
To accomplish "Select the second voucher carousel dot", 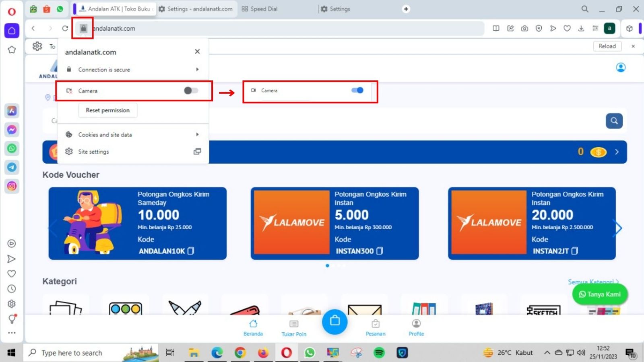I will click(333, 265).
